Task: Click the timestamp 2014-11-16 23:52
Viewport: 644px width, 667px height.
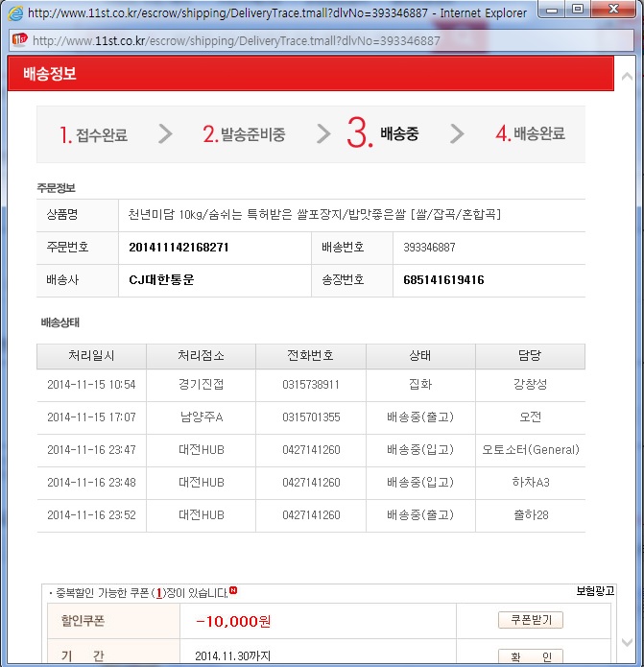Action: point(91,515)
